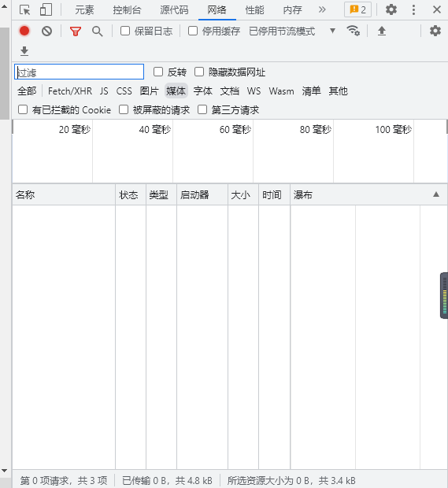Screen dimensions: 448x488
Task: Filter requests by Fetch/XHR type
Action: pyautogui.click(x=70, y=91)
